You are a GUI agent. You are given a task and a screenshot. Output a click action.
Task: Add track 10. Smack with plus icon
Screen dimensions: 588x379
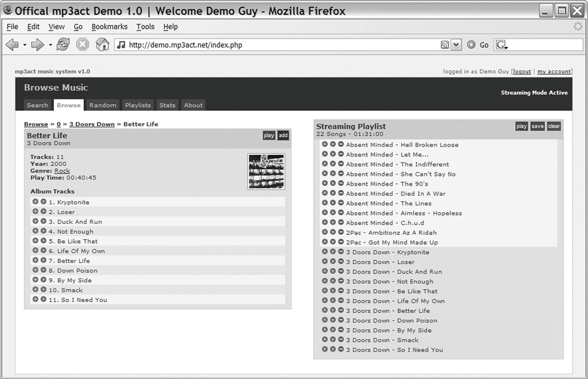[35, 290]
